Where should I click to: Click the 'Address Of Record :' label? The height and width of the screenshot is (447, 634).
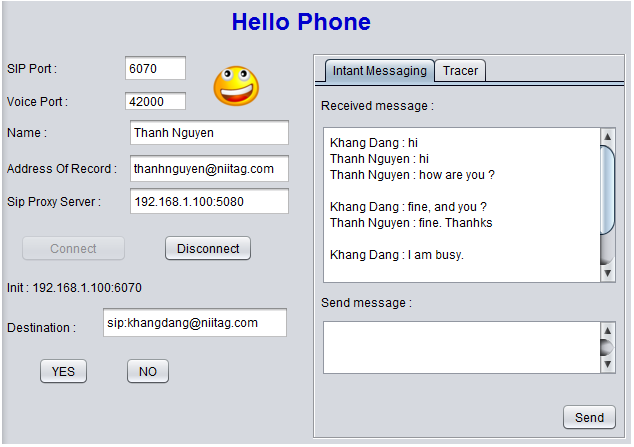pos(62,169)
